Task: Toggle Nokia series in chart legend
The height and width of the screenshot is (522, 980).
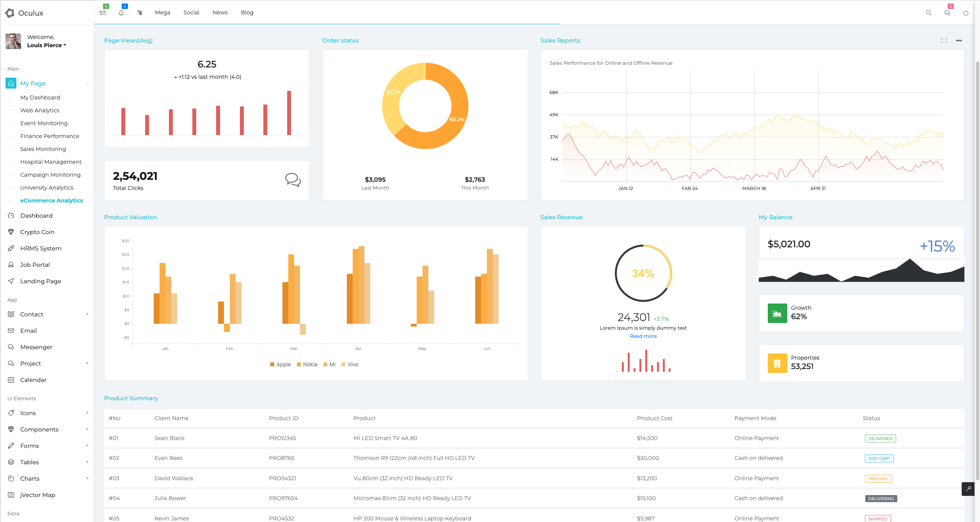Action: (x=307, y=364)
